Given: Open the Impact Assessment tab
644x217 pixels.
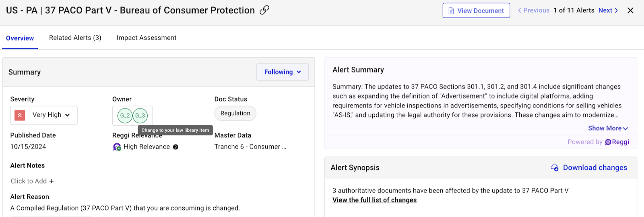Looking at the screenshot, I should point(147,38).
